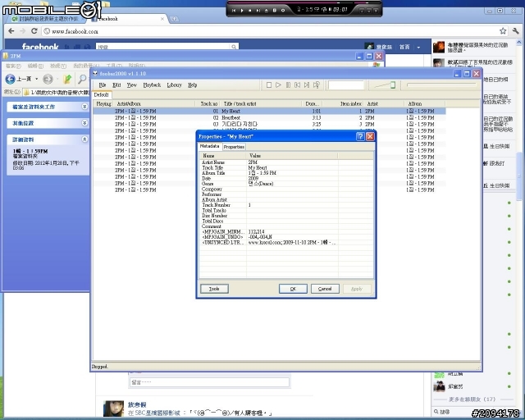Click OK in the Properties dialog

click(x=293, y=289)
